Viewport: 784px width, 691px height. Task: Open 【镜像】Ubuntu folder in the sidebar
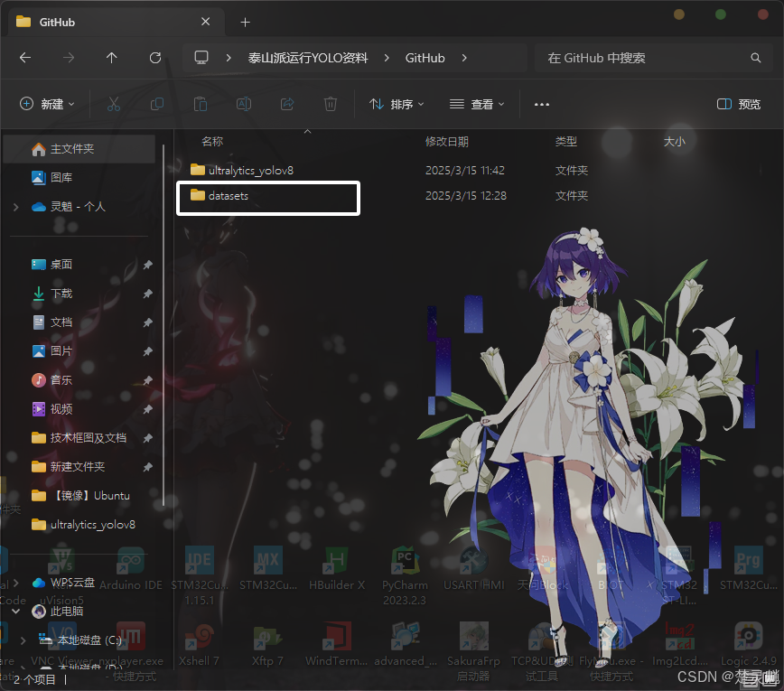(x=79, y=496)
